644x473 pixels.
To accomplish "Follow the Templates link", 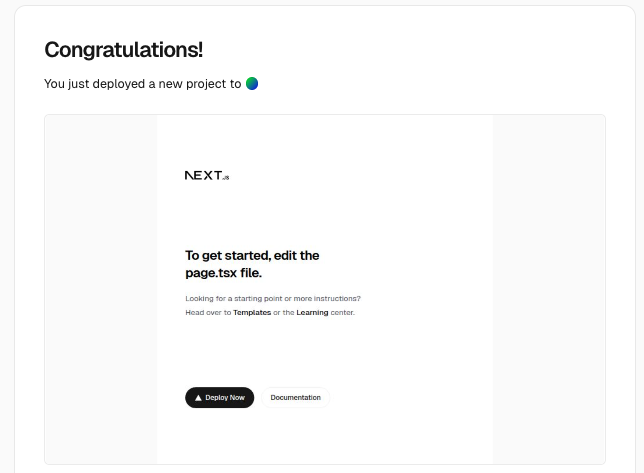I will (x=252, y=313).
